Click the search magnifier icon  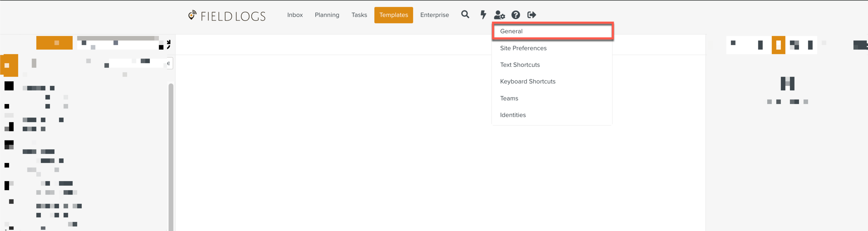pos(465,15)
